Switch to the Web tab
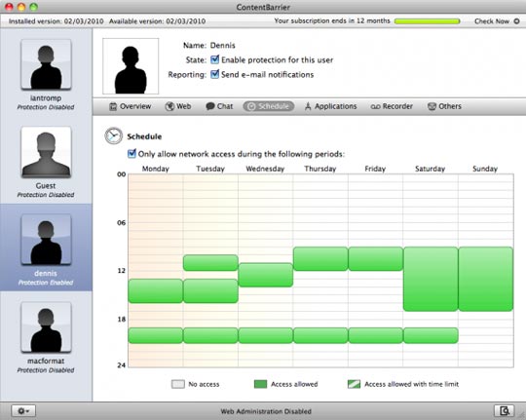Viewport: 526px width, 420px height. (x=178, y=106)
